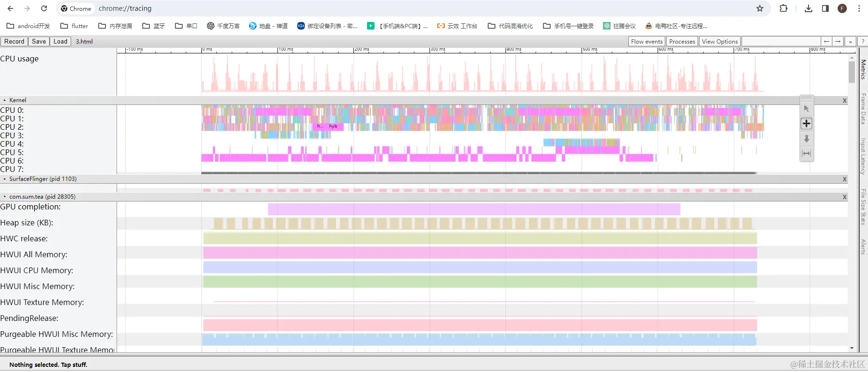Open the 蓝牙 bookmark folder
Viewport: 868px width, 372px height.
pyautogui.click(x=154, y=26)
